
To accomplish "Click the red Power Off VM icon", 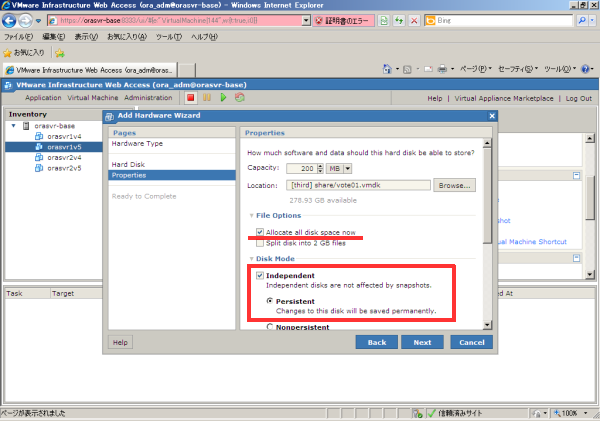I will (190, 98).
